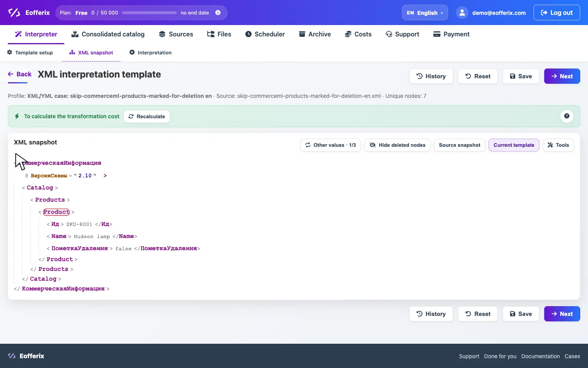Open the Support tab
The image size is (588, 368).
pos(402,34)
